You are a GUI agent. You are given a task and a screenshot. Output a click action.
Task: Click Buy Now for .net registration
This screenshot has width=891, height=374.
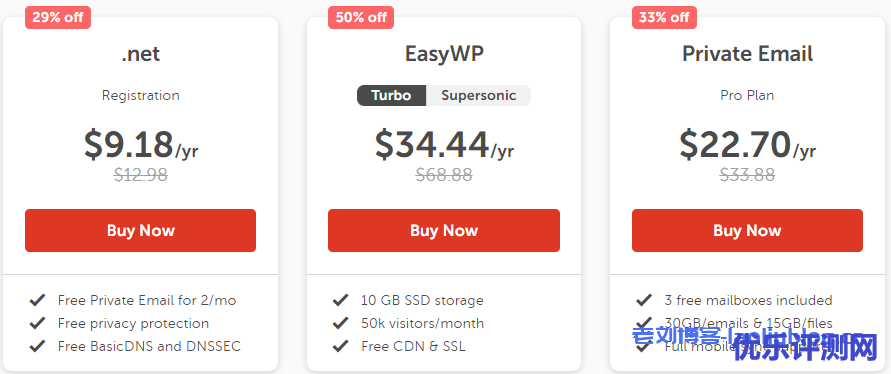tap(140, 230)
